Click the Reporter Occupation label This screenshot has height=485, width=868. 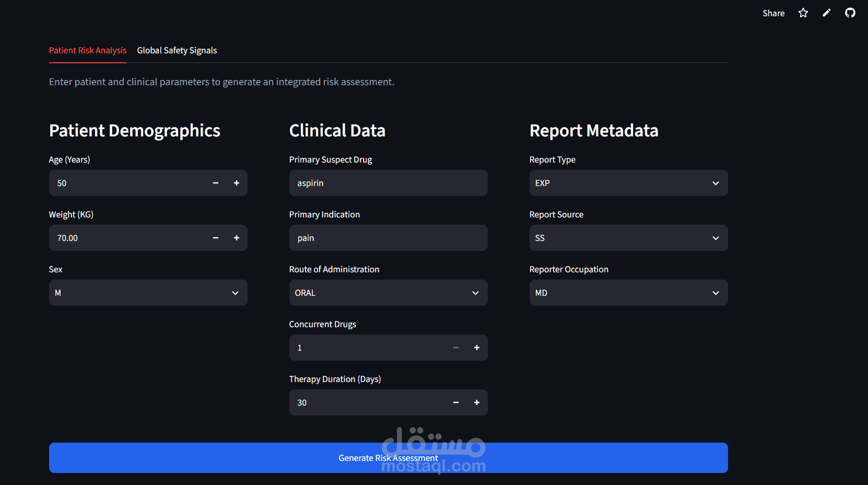click(x=569, y=269)
